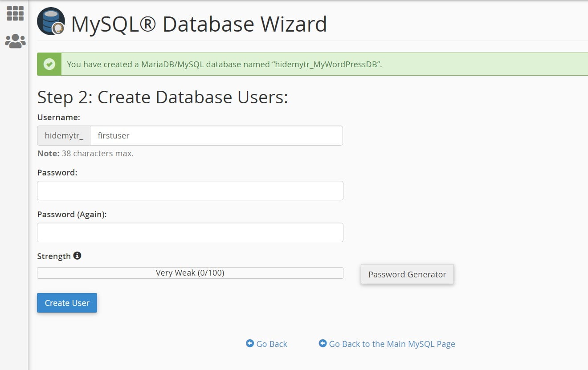Click the Very Weak strength meter bar
Viewport: 588px width, 370px height.
pyautogui.click(x=190, y=273)
